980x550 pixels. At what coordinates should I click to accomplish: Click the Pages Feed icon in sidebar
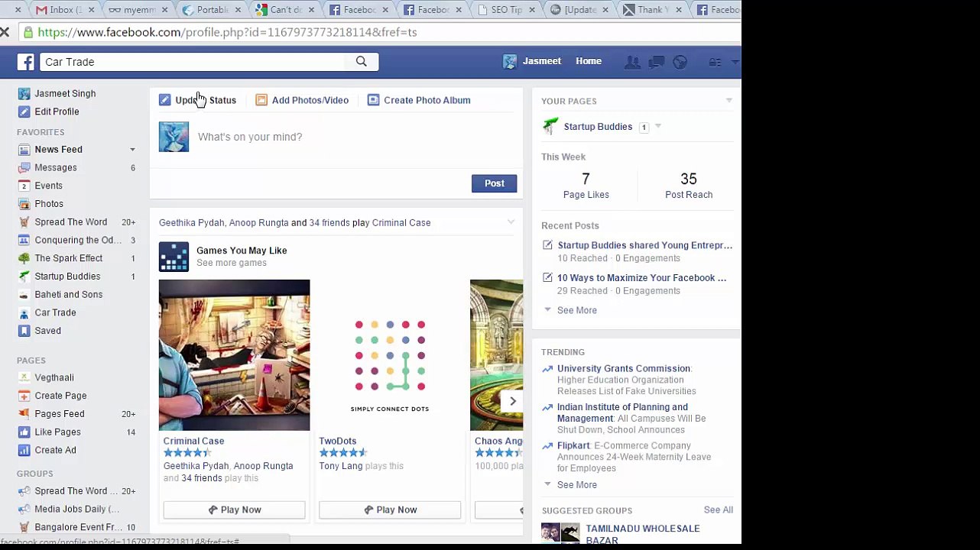(24, 414)
